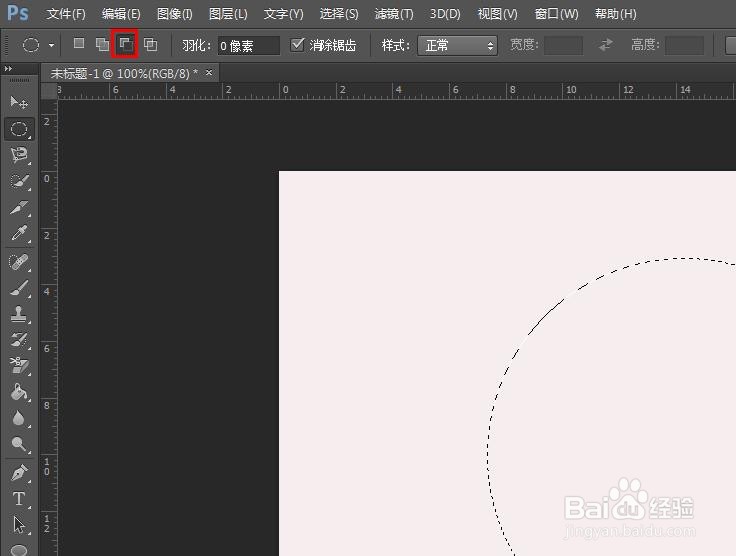Open the 编辑(E) menu
This screenshot has width=736, height=556.
pos(121,14)
